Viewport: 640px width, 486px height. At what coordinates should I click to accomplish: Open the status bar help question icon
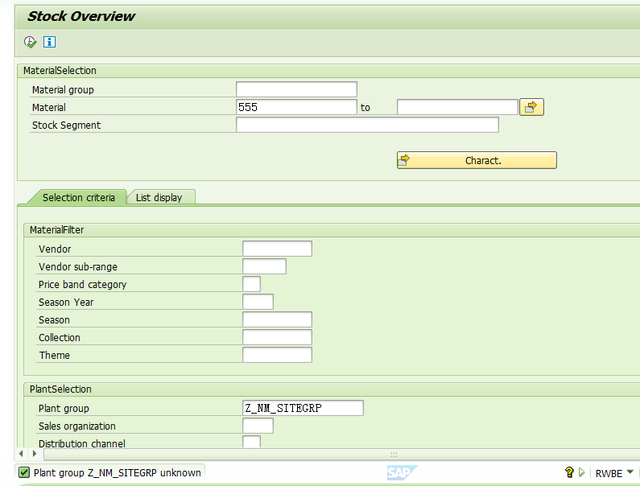(569, 473)
